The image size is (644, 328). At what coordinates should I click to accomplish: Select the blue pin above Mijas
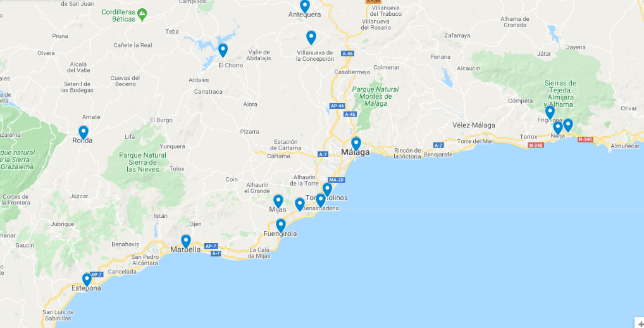click(278, 201)
